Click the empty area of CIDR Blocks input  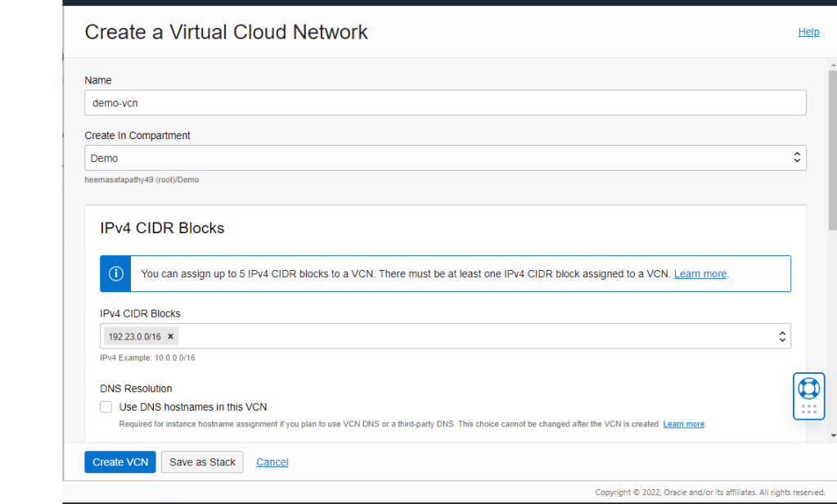[x=475, y=336]
